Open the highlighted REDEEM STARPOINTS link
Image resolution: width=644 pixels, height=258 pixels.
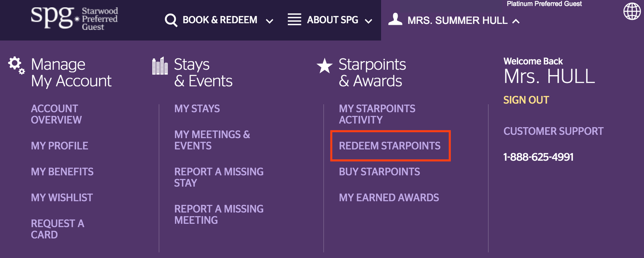pos(390,146)
